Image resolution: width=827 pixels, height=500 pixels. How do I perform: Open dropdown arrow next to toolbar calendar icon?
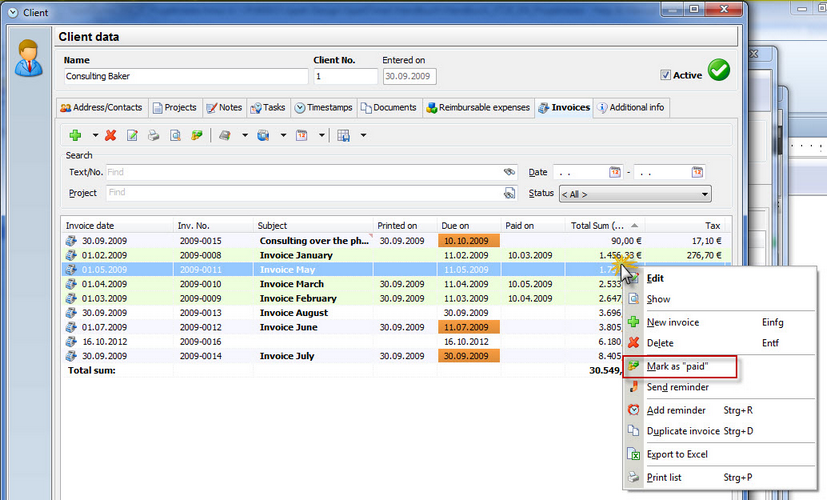[x=322, y=136]
